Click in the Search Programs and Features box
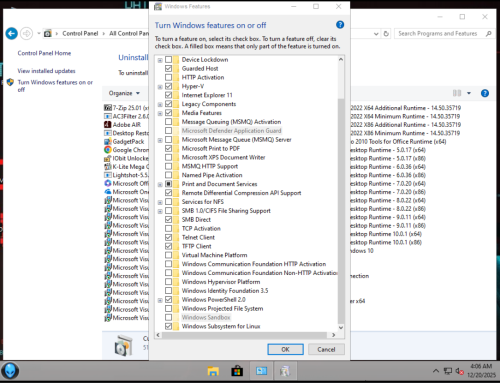 click(x=439, y=34)
